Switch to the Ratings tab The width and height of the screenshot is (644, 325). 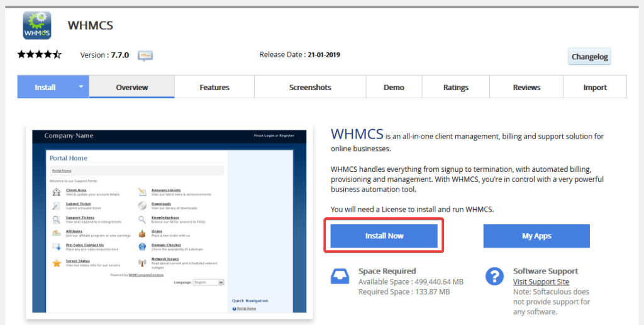(456, 87)
